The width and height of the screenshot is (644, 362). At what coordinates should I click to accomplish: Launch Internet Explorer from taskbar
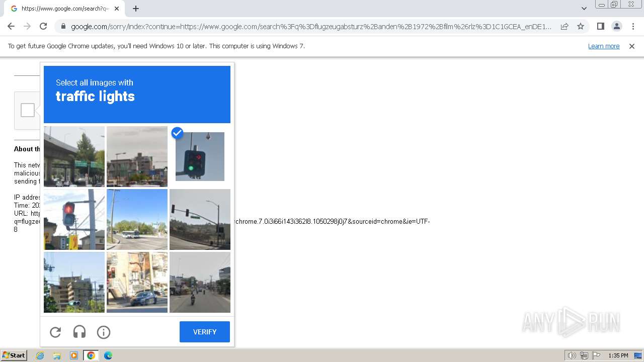click(x=40, y=355)
